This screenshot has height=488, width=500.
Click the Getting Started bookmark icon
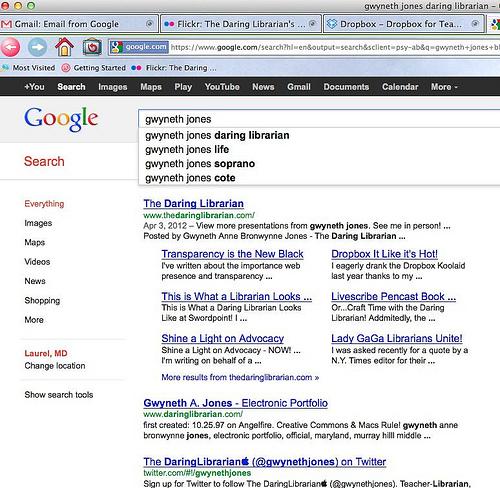coord(66,68)
